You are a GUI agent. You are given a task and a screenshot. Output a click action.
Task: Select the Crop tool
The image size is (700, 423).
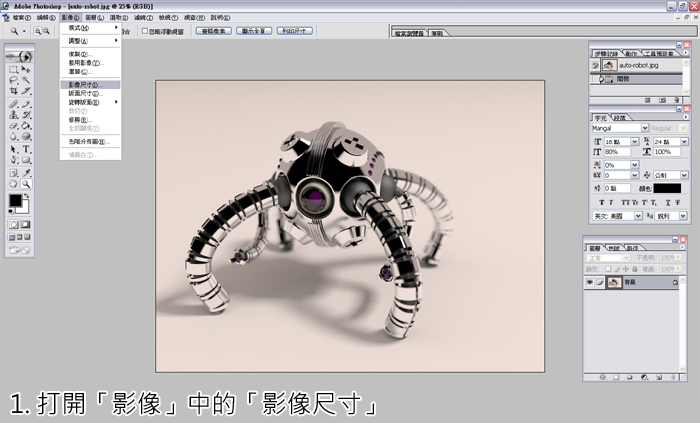pos(14,91)
